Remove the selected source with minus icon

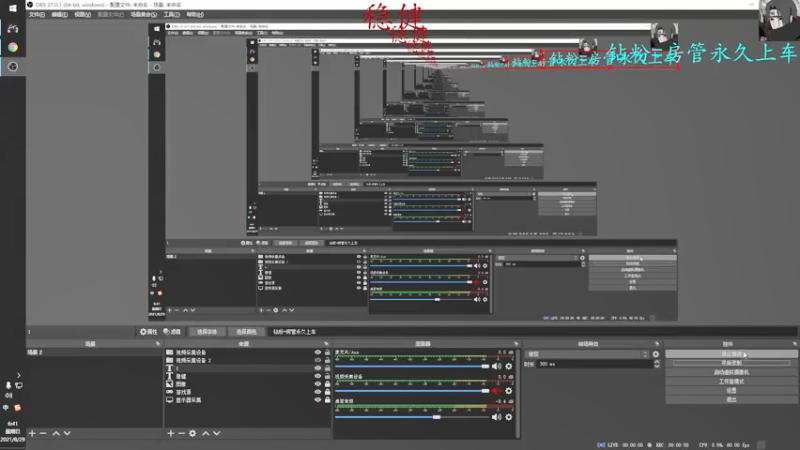click(181, 433)
